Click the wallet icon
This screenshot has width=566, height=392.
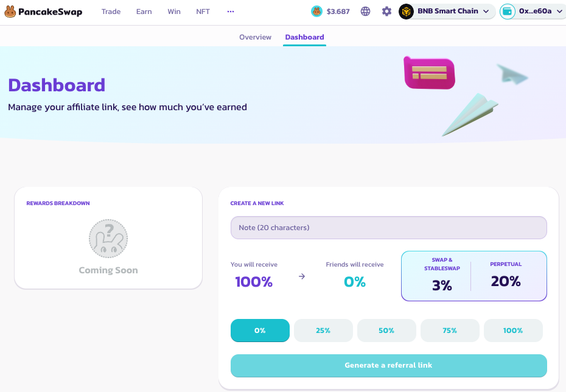[508, 11]
